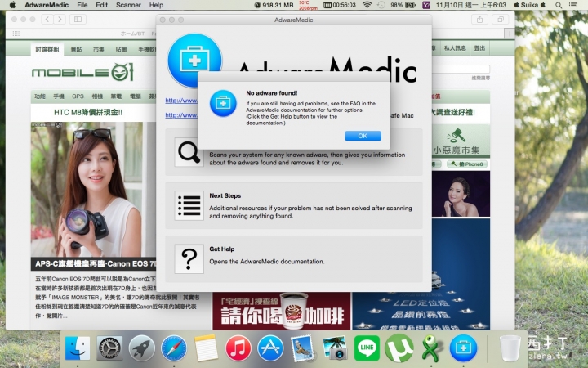Click the Mobile01 logo
Screen dimensions: 588x368
(x=82, y=72)
